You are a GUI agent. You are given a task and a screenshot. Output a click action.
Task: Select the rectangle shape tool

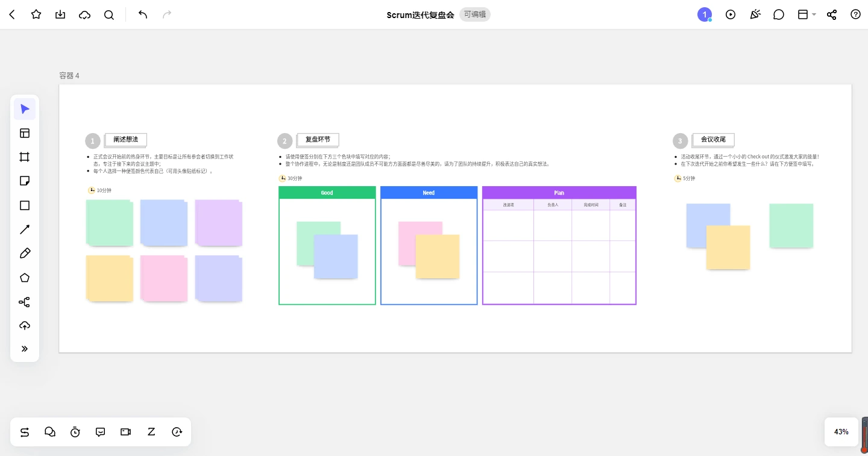pyautogui.click(x=25, y=205)
